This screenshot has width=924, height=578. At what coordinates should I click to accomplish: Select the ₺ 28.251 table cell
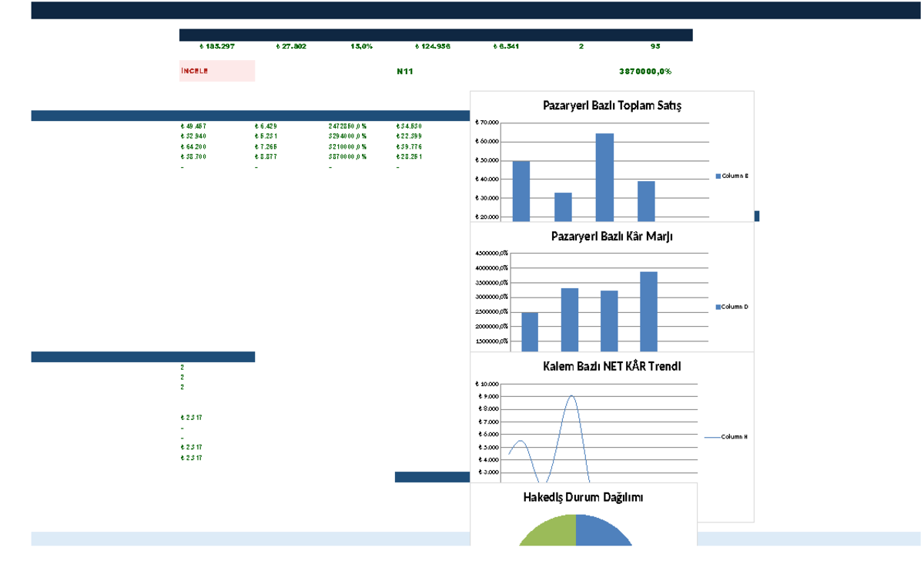point(409,156)
